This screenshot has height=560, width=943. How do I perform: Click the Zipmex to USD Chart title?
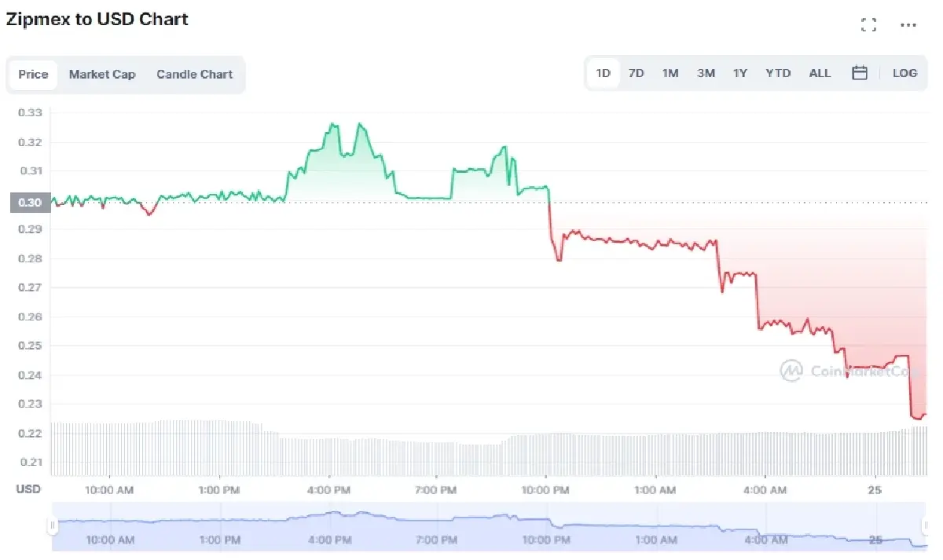point(97,19)
